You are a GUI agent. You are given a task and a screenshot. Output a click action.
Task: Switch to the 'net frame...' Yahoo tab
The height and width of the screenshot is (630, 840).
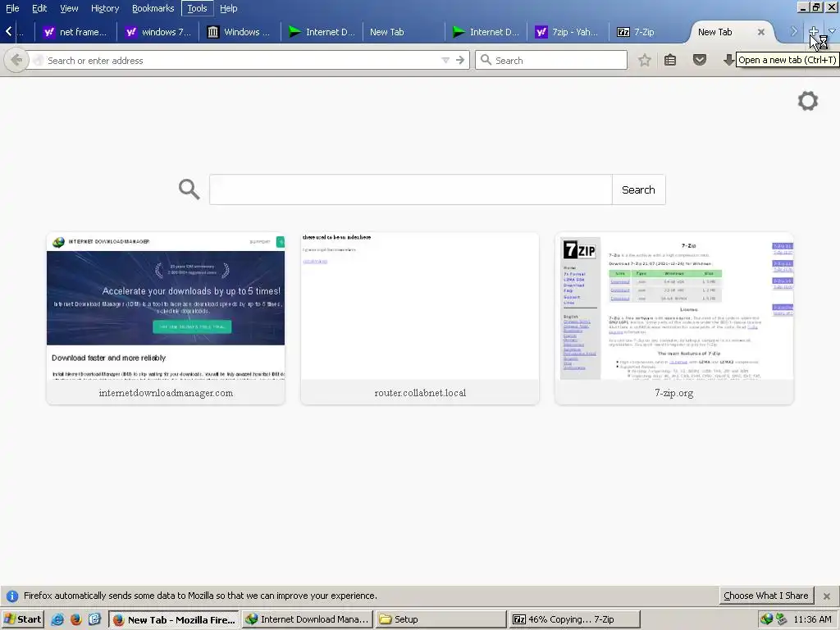click(75, 32)
